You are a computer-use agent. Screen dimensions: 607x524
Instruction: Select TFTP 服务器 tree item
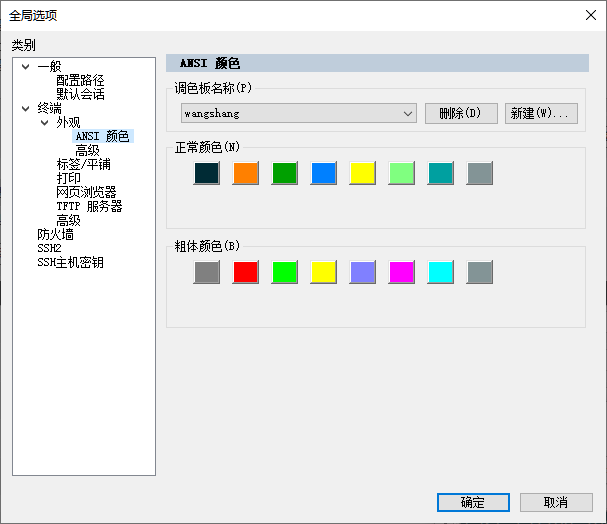89,206
